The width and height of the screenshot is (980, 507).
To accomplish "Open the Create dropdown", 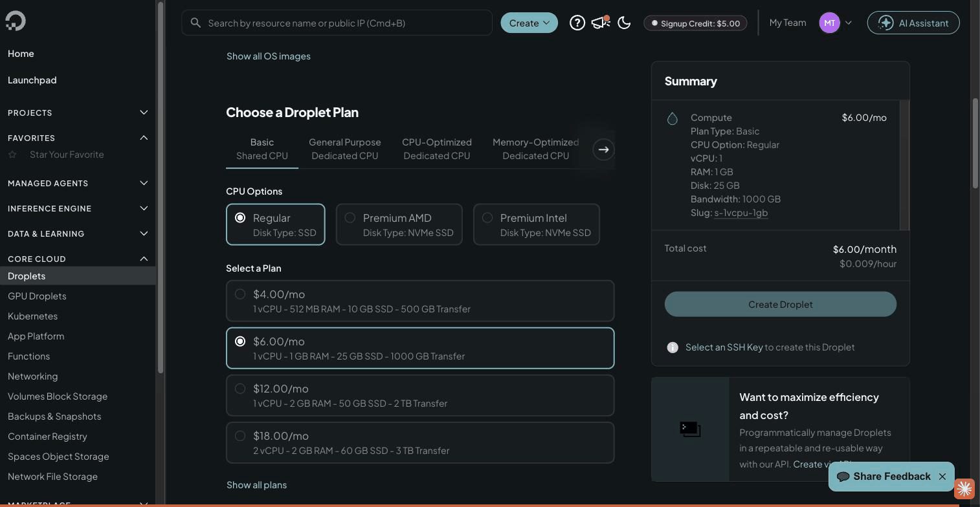I will coord(529,23).
